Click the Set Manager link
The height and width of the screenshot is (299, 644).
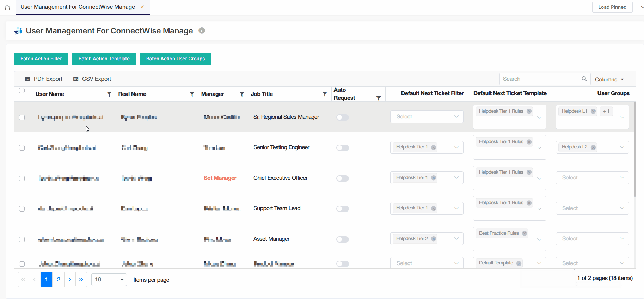[220, 178]
